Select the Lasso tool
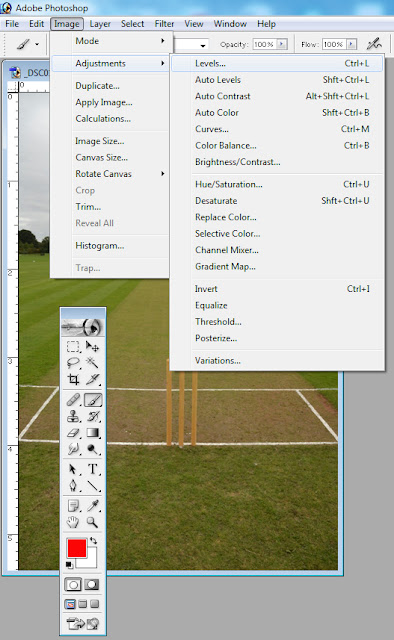This screenshot has width=394, height=640. 73,363
